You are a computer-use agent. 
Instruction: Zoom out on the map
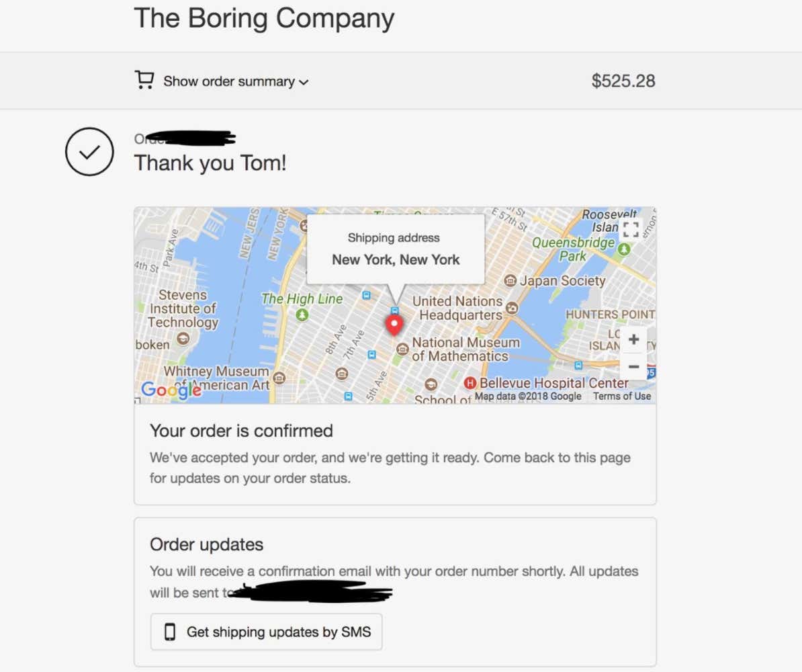coord(633,366)
